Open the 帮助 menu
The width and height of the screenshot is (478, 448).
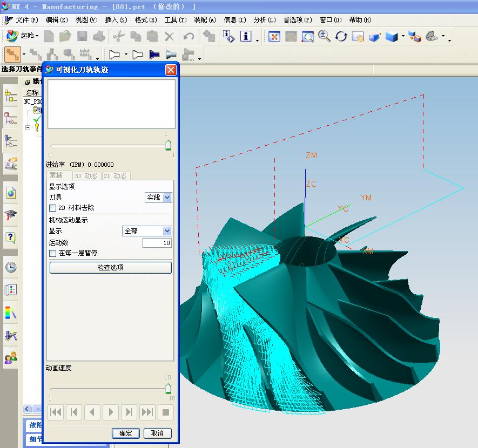pyautogui.click(x=360, y=20)
